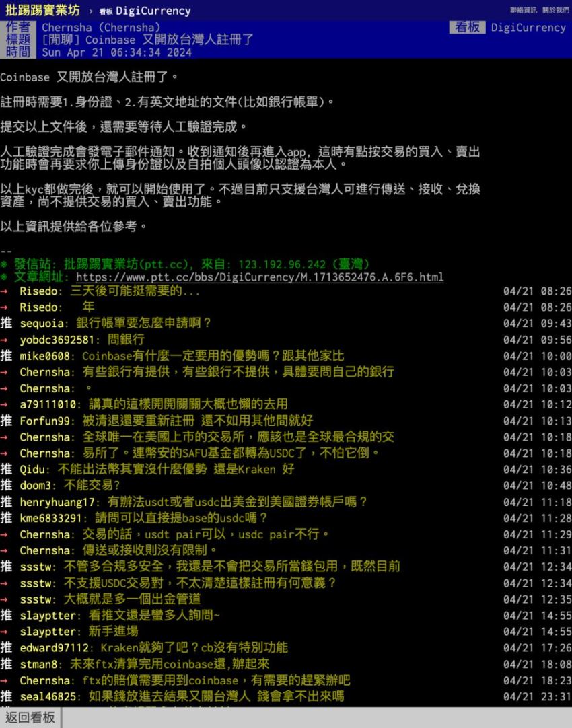The width and height of the screenshot is (572, 728).
Task: Click edward97112's comment 'Kraken就夠了吧'
Action: (x=194, y=648)
